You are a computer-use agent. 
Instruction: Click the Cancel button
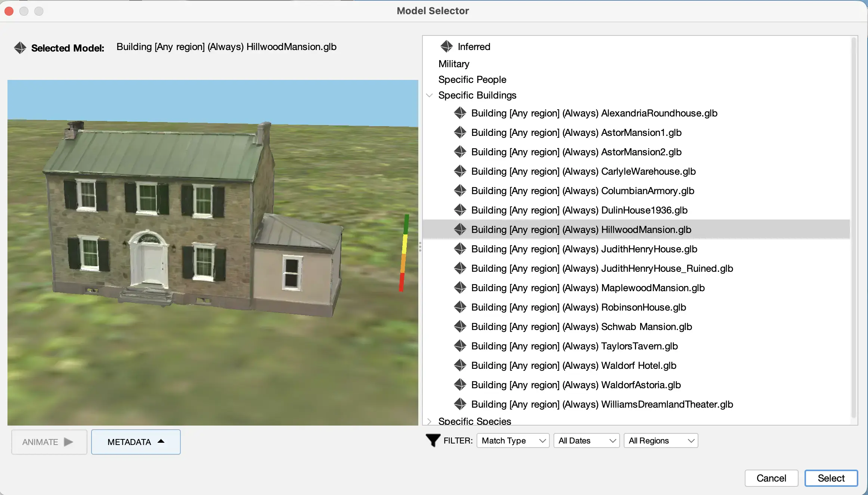pyautogui.click(x=771, y=478)
